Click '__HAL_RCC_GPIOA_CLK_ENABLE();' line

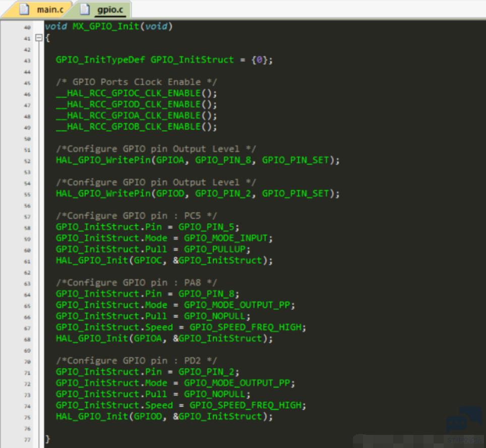tap(137, 115)
